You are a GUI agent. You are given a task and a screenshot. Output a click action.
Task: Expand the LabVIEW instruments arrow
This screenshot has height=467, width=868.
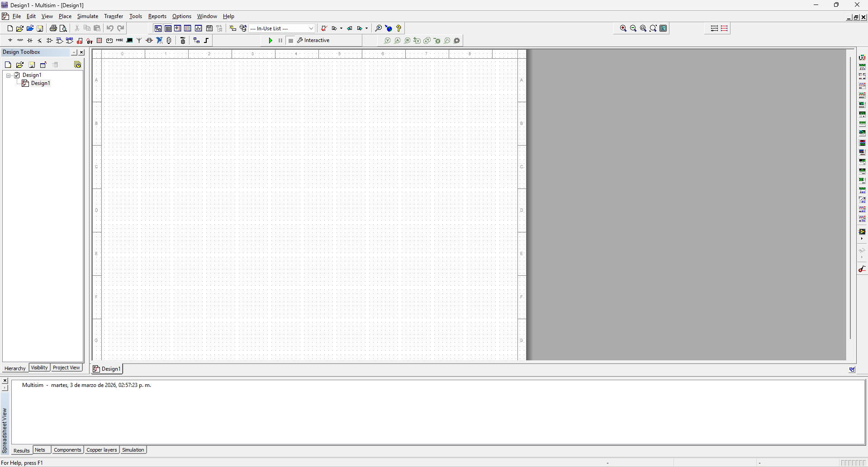click(862, 239)
